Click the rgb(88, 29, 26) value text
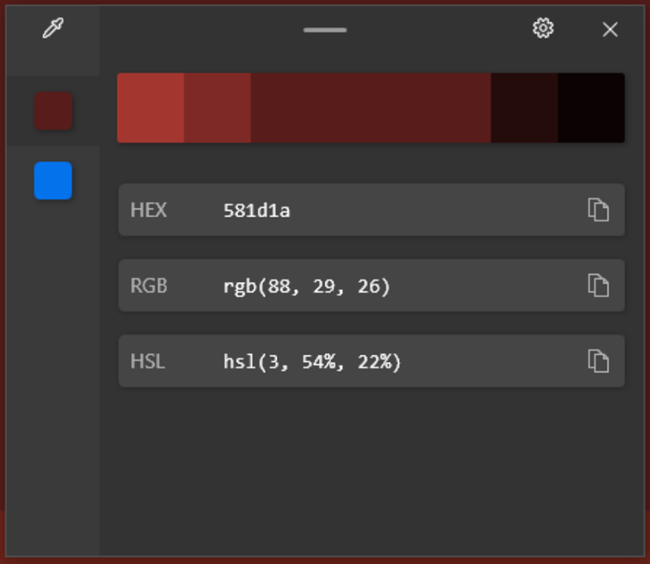650x564 pixels. tap(307, 286)
